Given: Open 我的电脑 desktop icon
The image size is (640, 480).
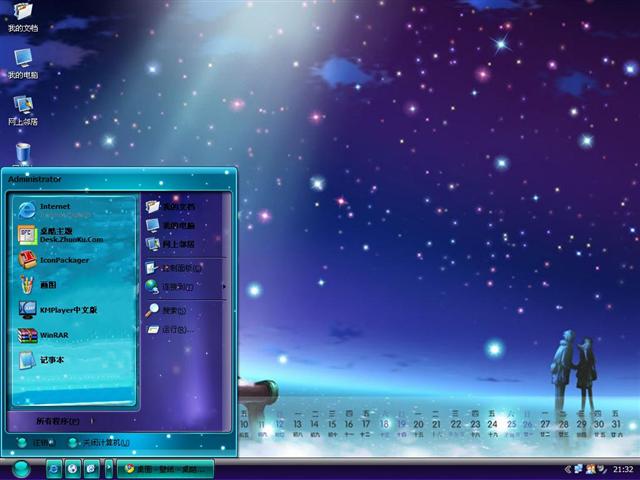Looking at the screenshot, I should pos(23,64).
